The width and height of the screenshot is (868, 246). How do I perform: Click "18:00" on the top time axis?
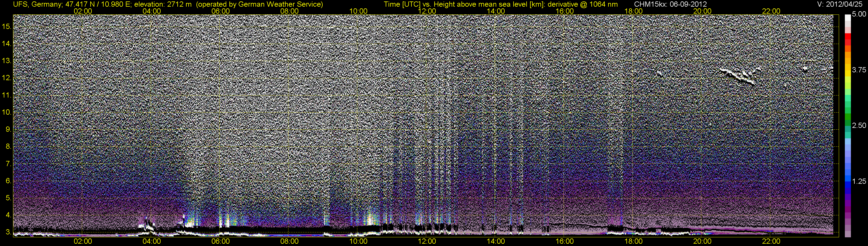pyautogui.click(x=633, y=11)
